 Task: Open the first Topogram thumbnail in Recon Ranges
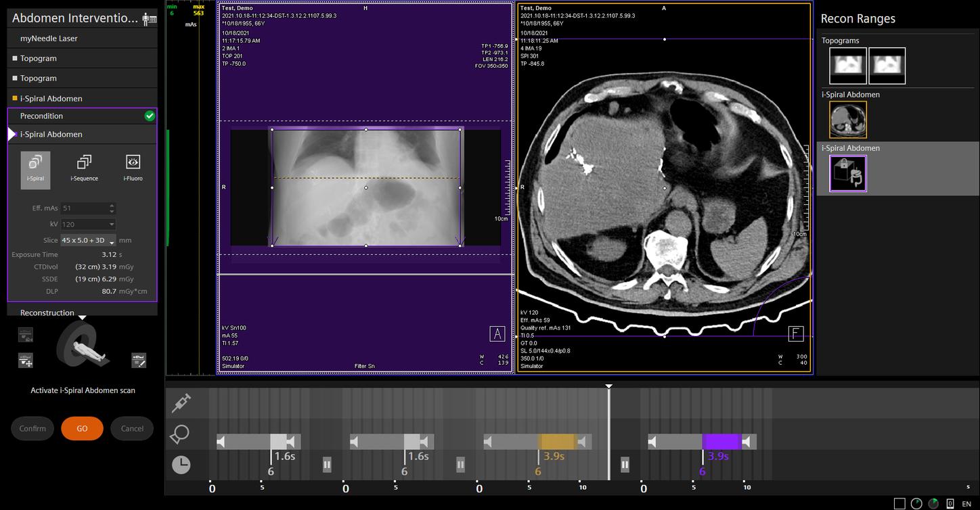[847, 66]
